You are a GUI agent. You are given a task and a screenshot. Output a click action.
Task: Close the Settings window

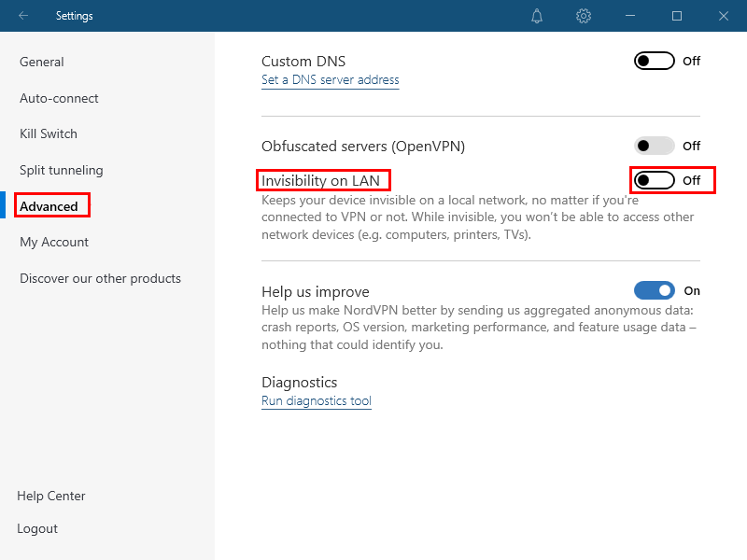724,16
